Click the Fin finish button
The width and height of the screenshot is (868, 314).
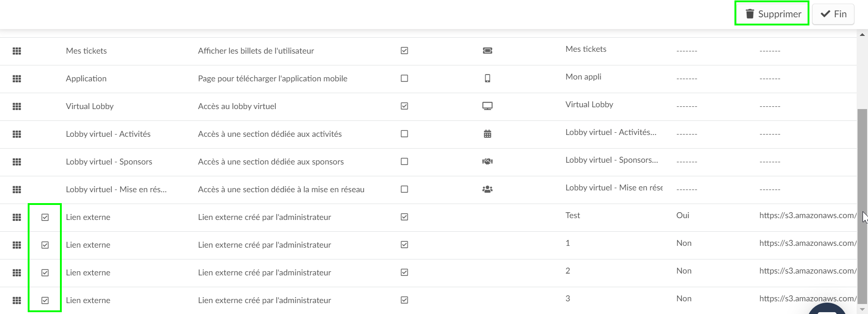click(833, 14)
